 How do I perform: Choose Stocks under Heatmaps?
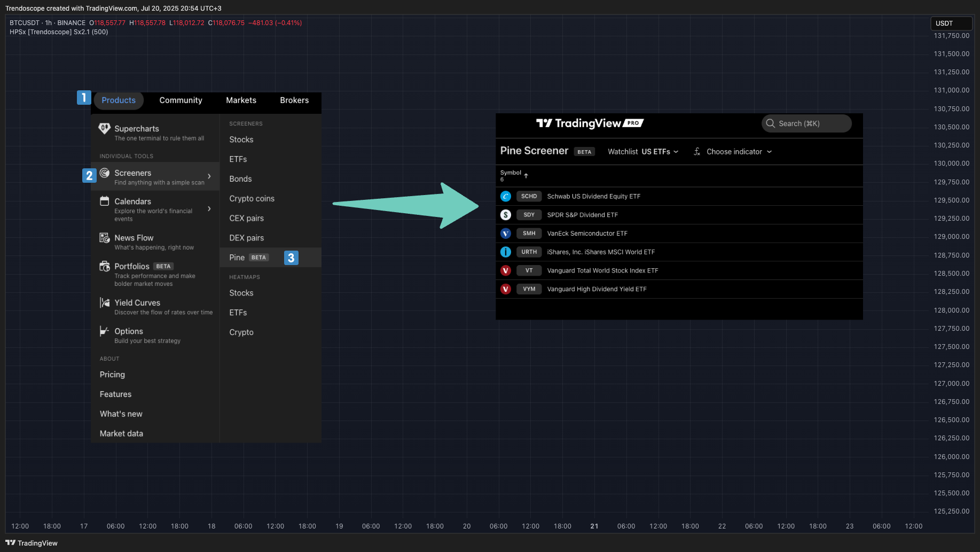[241, 293]
